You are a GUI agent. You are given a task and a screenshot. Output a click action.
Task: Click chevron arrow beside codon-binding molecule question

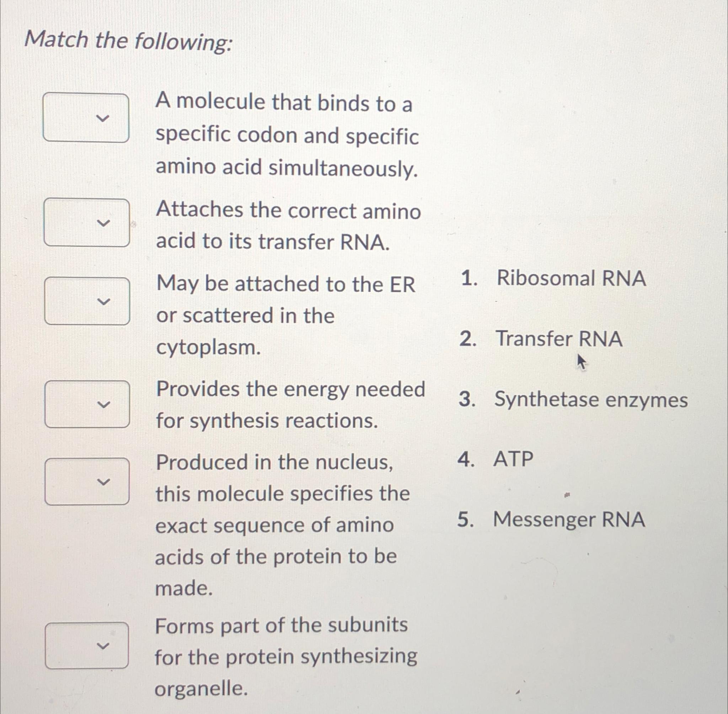coord(103,118)
